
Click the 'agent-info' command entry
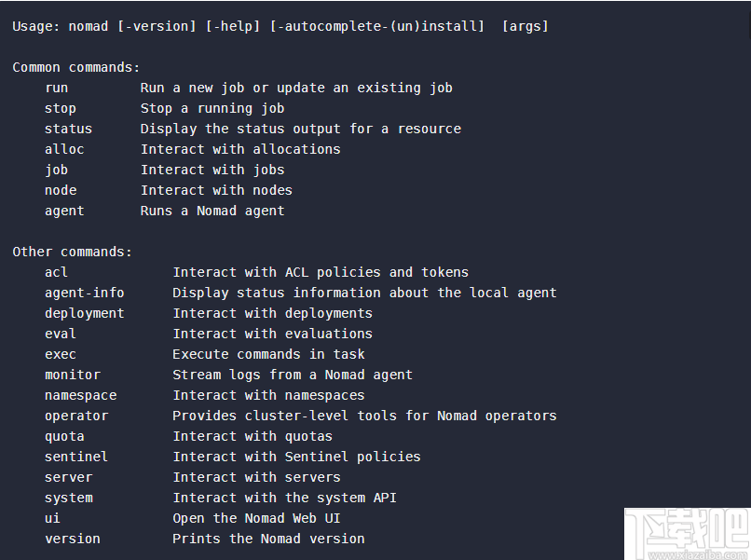click(84, 293)
